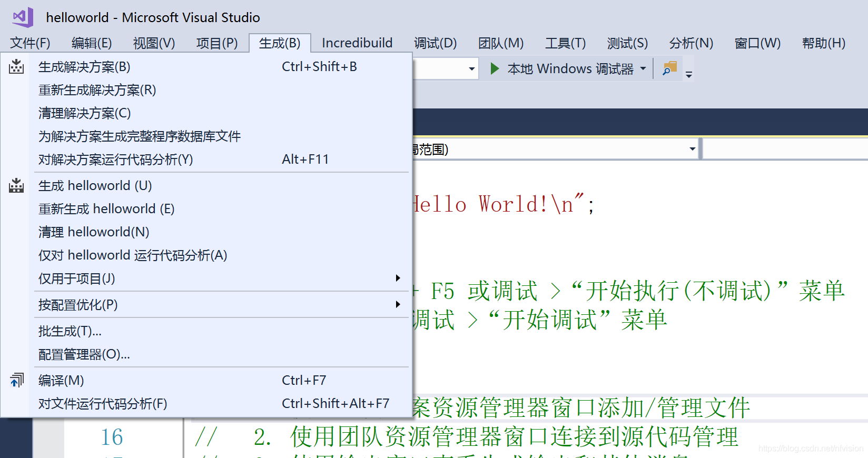The height and width of the screenshot is (458, 868).
Task: Open the 文件(F) menu
Action: (30, 43)
